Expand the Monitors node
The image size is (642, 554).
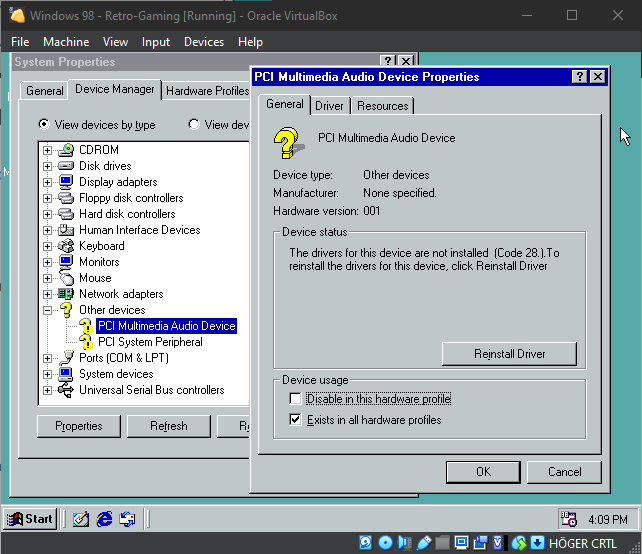click(x=47, y=262)
